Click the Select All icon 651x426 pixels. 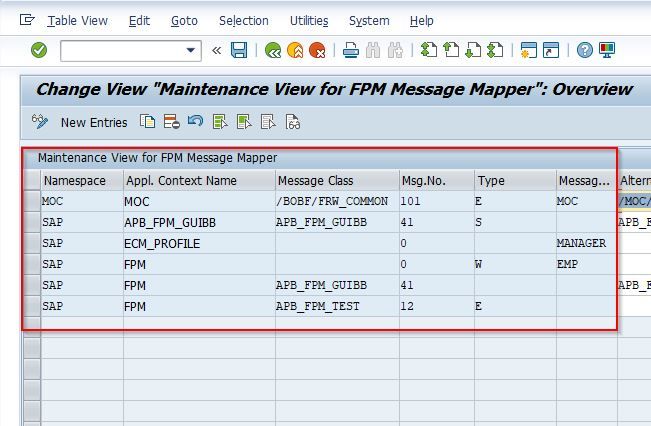click(x=220, y=122)
